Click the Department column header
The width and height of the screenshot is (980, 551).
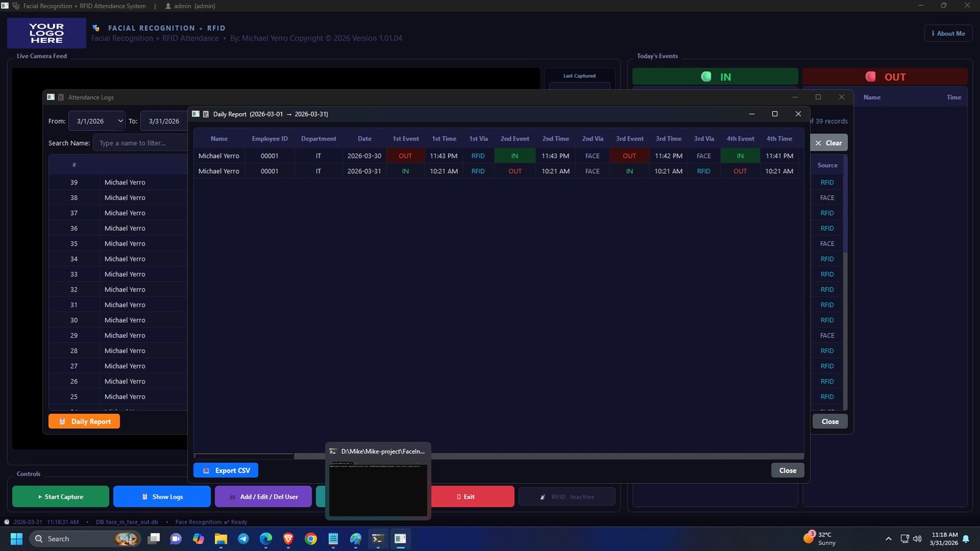[x=319, y=139]
